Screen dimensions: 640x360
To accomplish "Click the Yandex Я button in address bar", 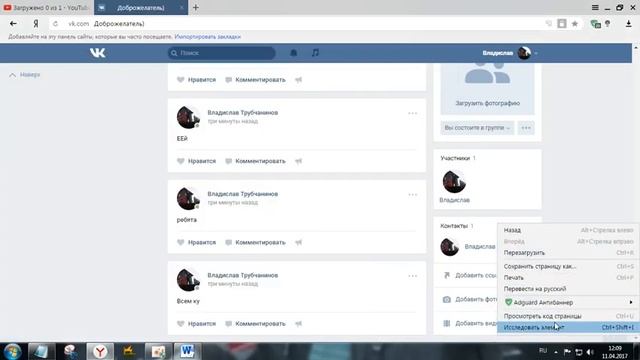I will (x=36, y=24).
